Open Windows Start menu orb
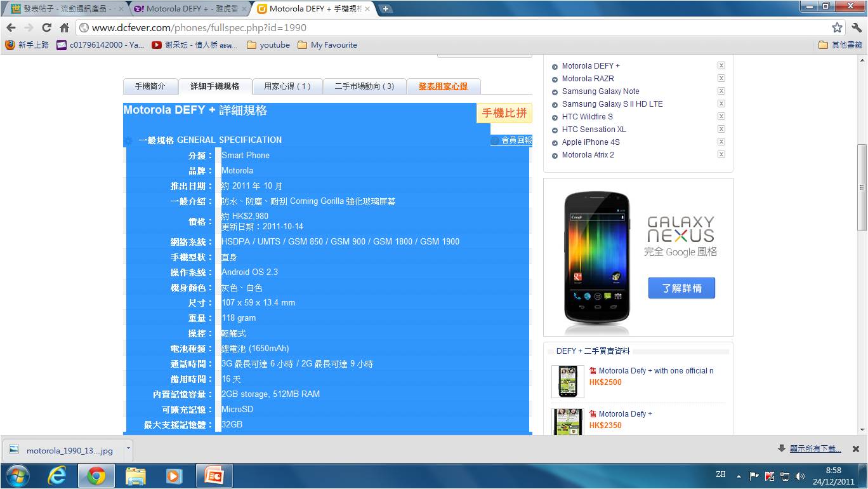 (17, 476)
